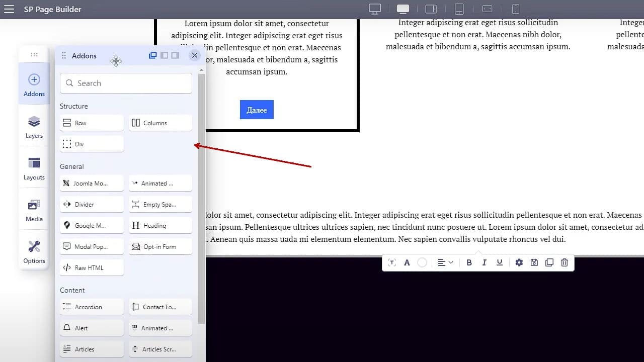The height and width of the screenshot is (362, 644).
Task: Toggle underline formatting
Action: [x=500, y=262]
